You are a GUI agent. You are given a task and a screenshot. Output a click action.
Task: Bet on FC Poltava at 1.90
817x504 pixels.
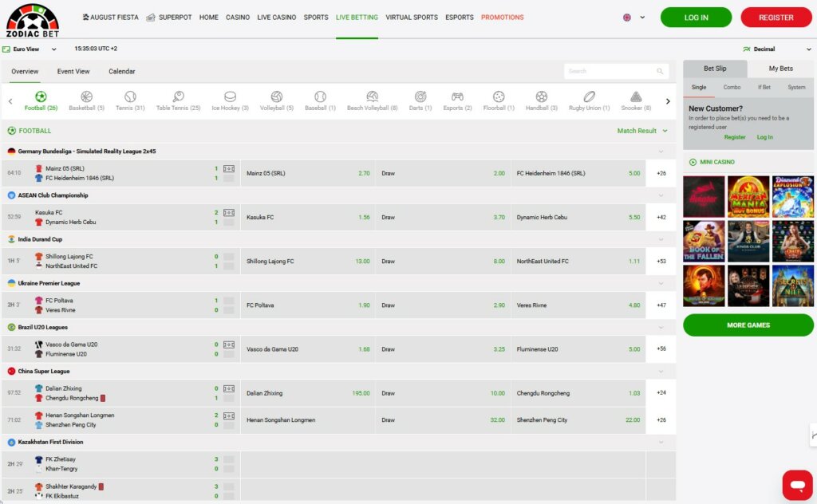307,305
